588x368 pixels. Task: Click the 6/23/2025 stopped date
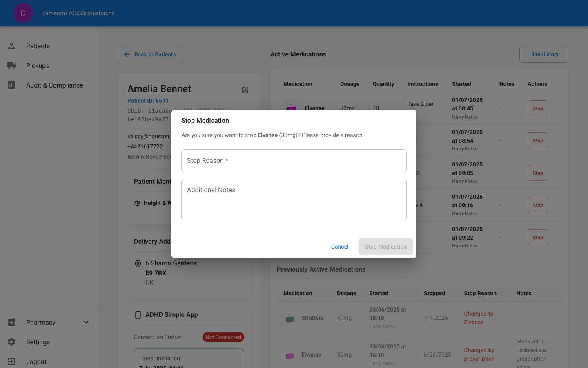click(x=437, y=355)
